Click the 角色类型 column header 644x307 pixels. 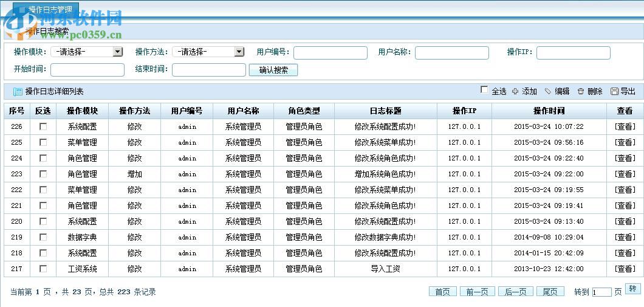(304, 111)
